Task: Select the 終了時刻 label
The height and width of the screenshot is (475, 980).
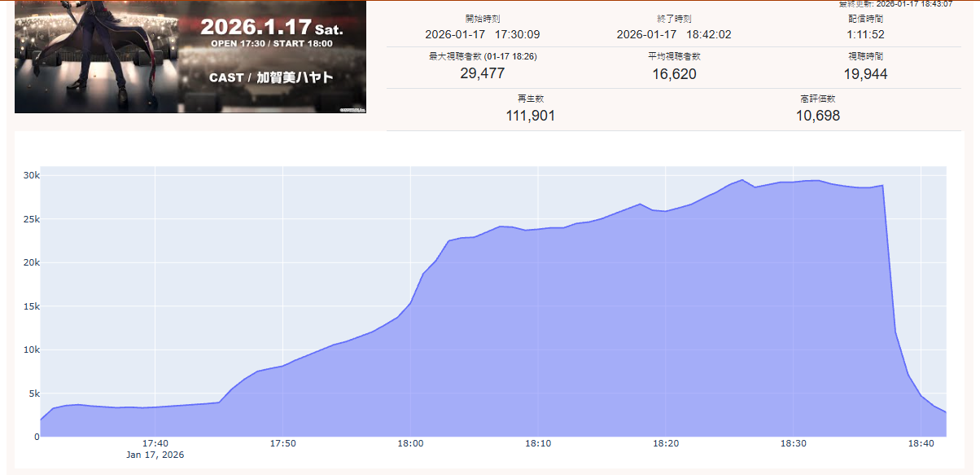Action: point(674,18)
